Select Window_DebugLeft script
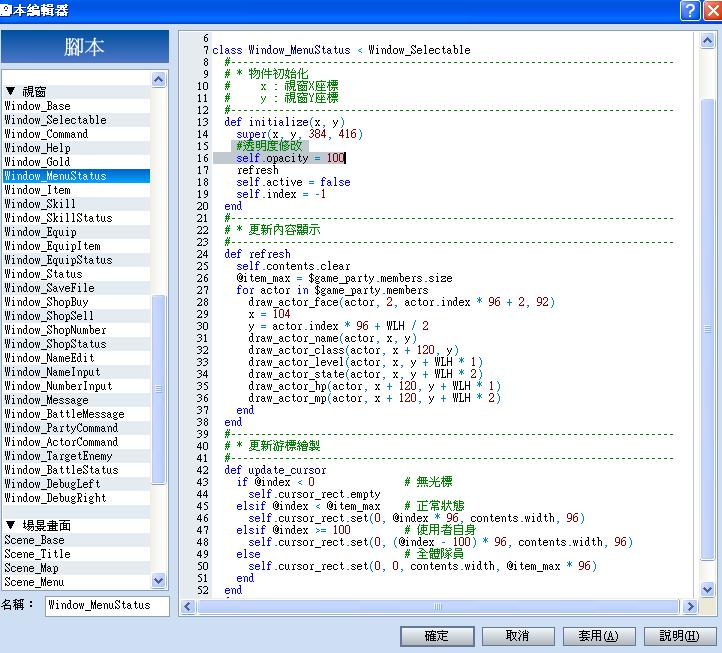This screenshot has width=722, height=653. pos(76,484)
